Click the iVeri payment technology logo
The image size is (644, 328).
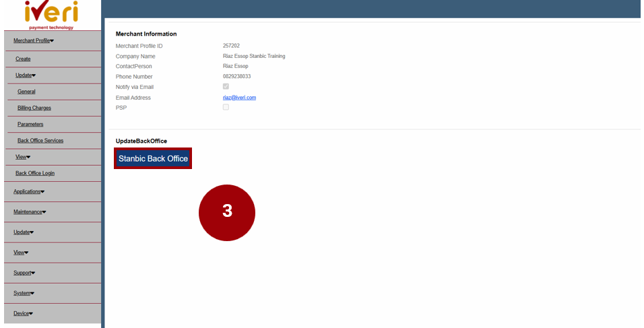[x=51, y=15]
